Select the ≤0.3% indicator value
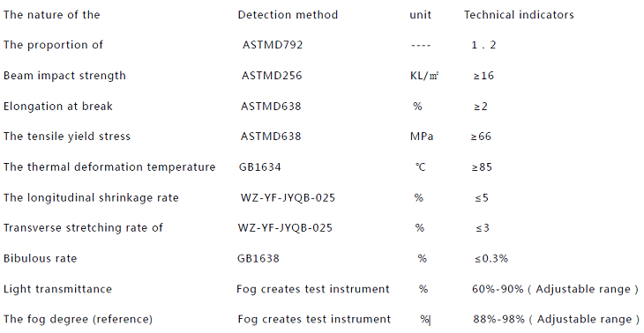The width and height of the screenshot is (644, 333). (491, 258)
